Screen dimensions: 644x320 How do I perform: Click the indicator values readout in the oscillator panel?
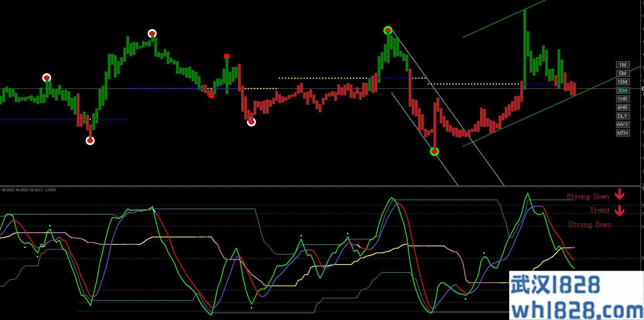[x=29, y=190]
